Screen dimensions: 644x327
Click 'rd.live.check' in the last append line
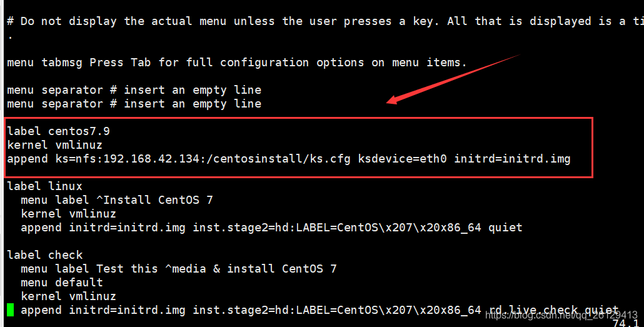coord(533,309)
